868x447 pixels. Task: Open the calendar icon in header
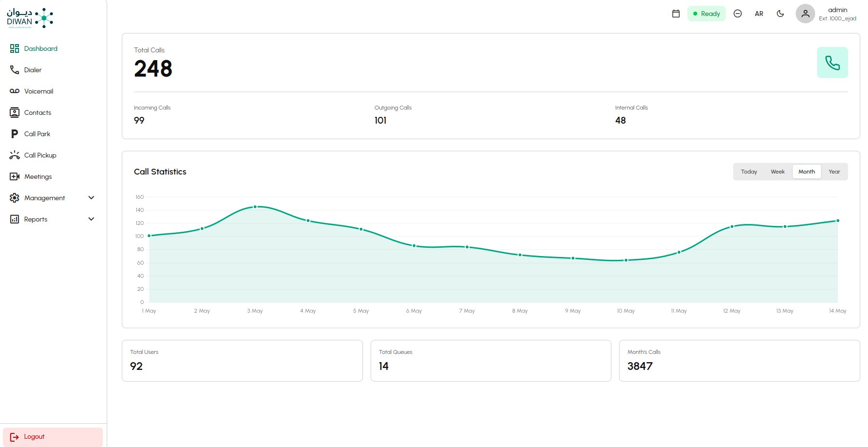[x=675, y=14]
